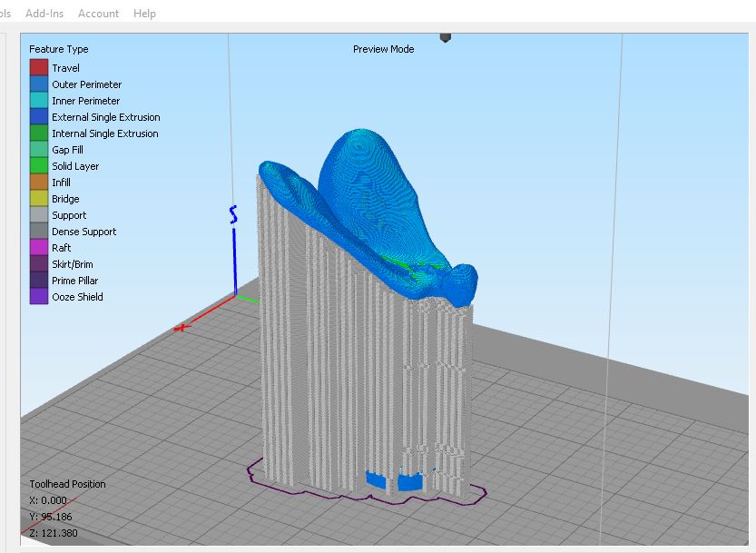Open the Account menu

98,14
